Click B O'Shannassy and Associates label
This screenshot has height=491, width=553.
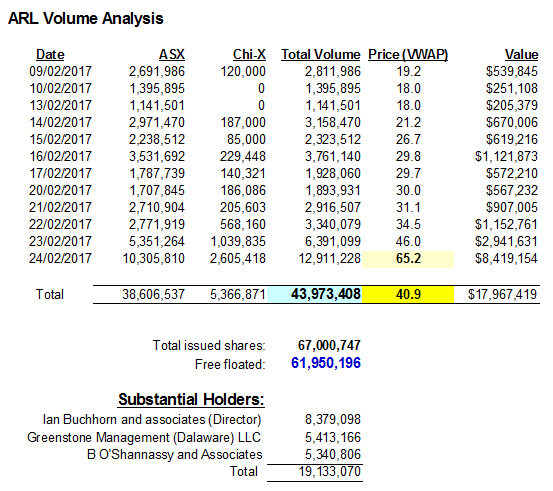pyautogui.click(x=175, y=454)
